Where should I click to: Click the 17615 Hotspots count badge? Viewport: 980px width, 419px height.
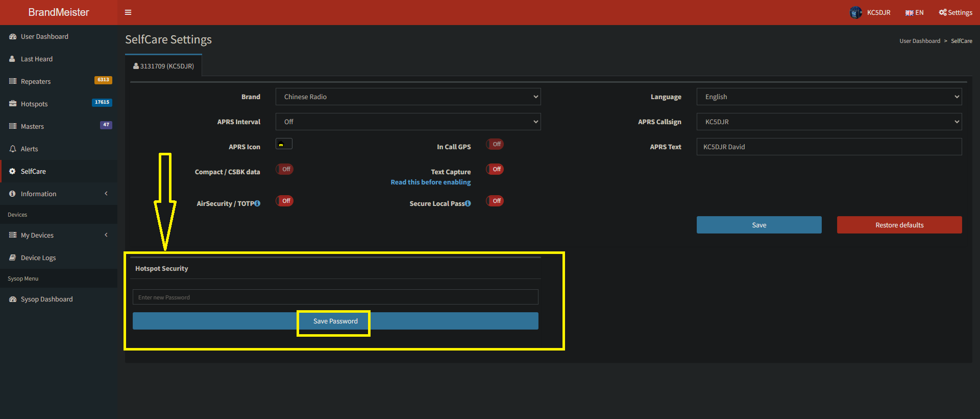coord(102,102)
